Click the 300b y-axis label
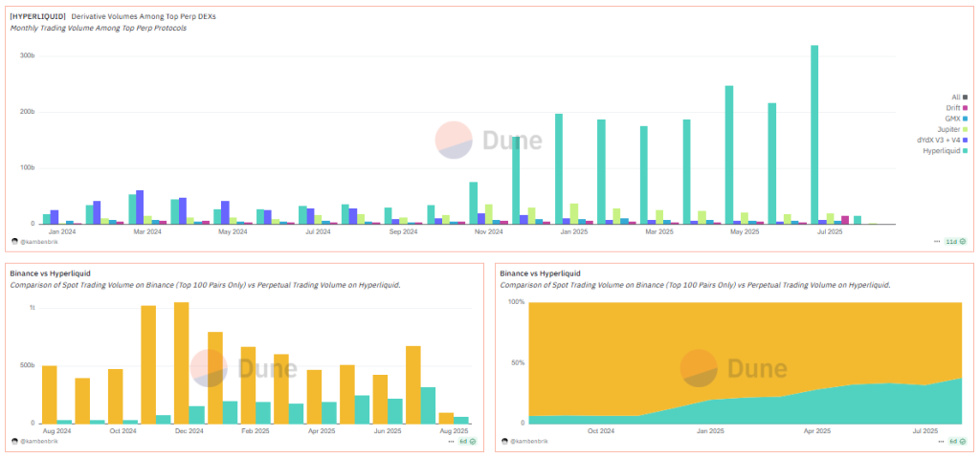Image resolution: width=980 pixels, height=458 pixels. (x=28, y=56)
